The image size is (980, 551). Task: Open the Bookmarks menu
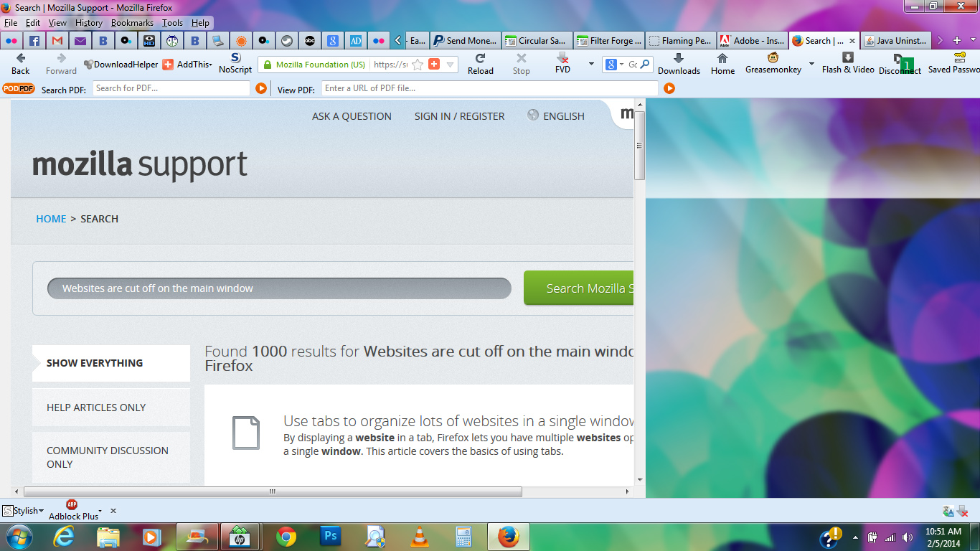point(132,23)
